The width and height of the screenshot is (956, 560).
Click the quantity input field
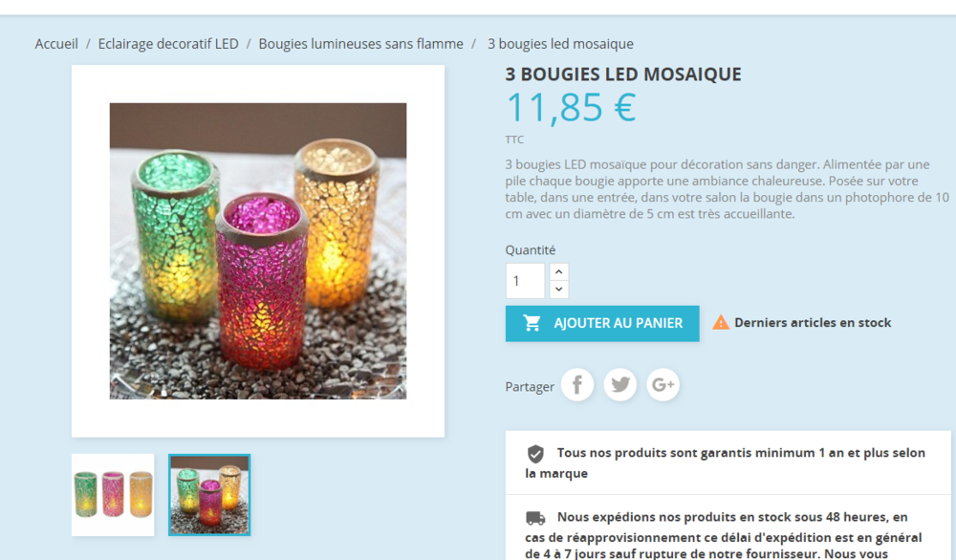[x=525, y=281]
